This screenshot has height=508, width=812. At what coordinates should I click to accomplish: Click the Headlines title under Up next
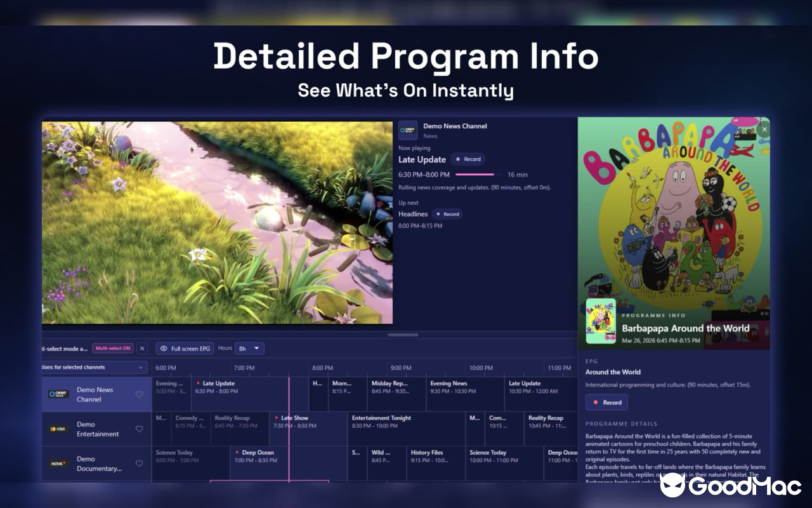413,214
